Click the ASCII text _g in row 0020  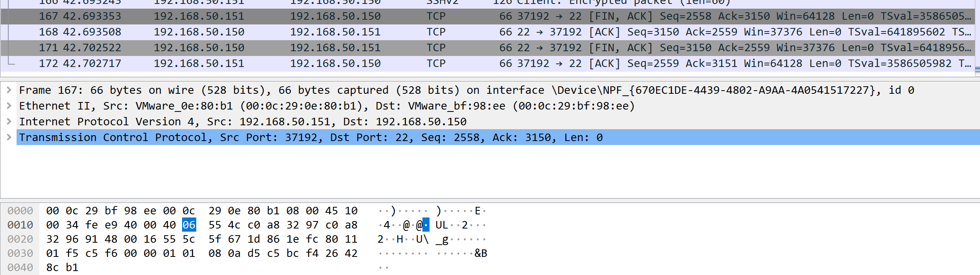point(442,239)
